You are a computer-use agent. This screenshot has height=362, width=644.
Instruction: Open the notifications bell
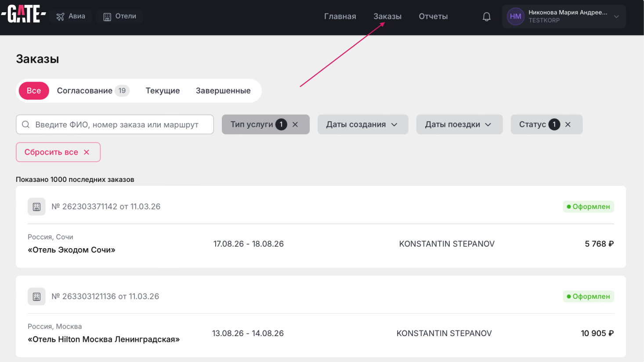pos(486,17)
